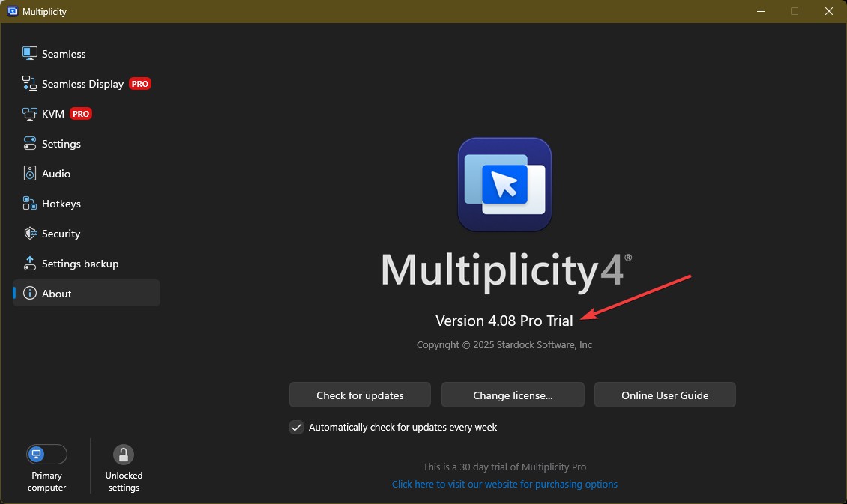Click the Change license button
Image resolution: width=847 pixels, height=504 pixels.
click(x=513, y=395)
